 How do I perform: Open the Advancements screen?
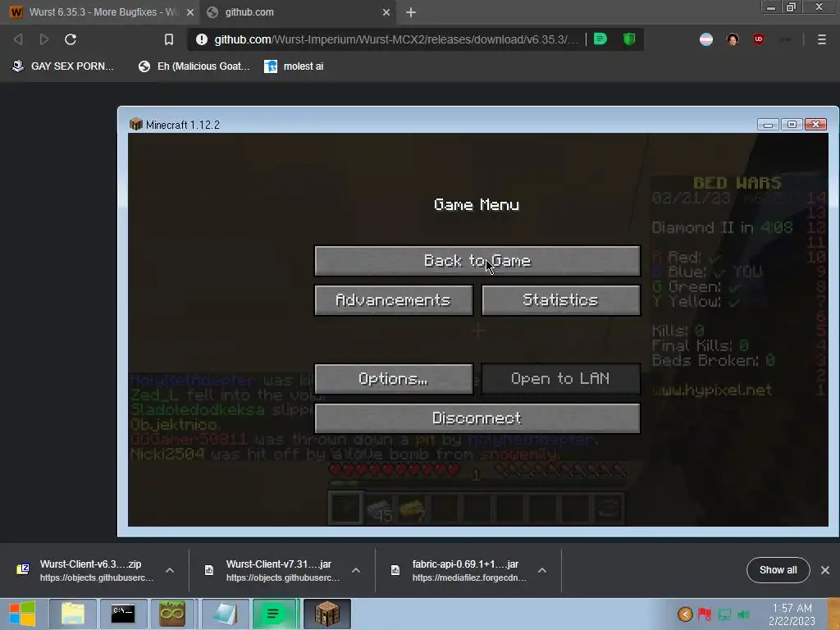(394, 300)
